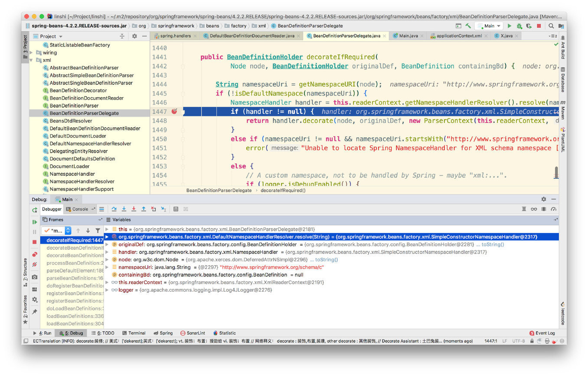Open BeansDtdResolver in the Project tree
588x375 pixels.
[x=71, y=121]
